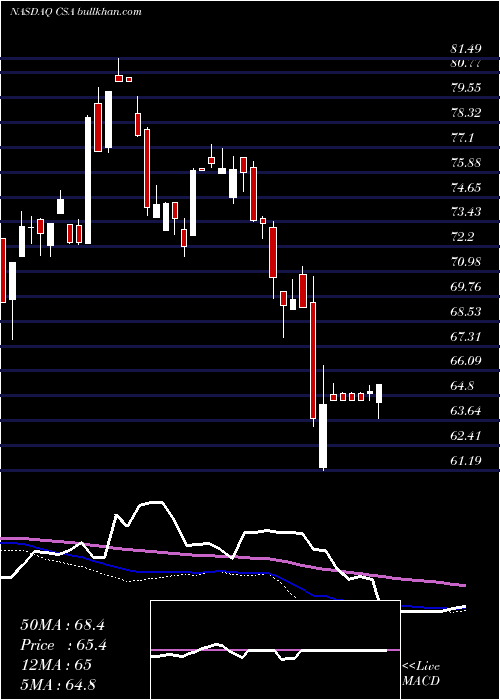Click the 50MA : 68.4 reading

[x=62, y=625]
